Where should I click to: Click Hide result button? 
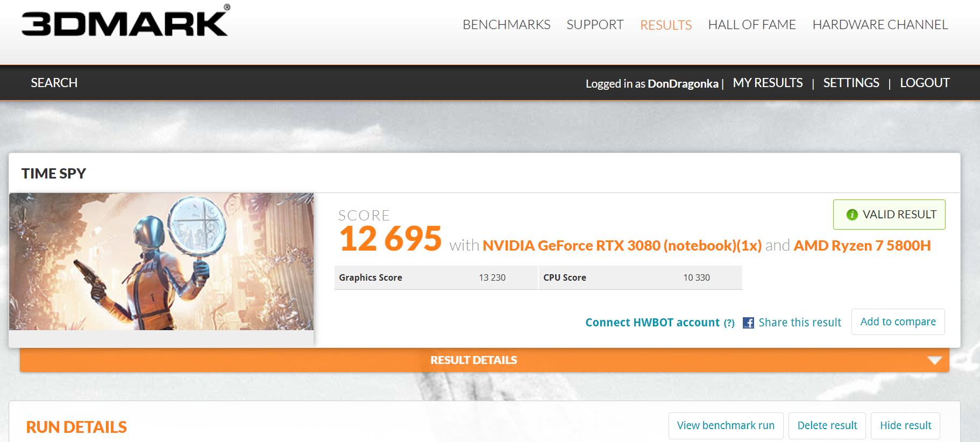pos(905,425)
